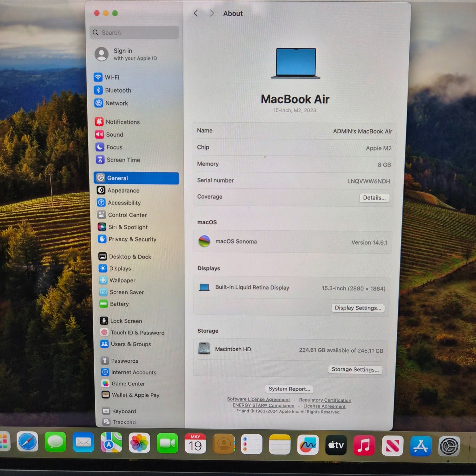Click the Macintosh HD storage row
This screenshot has width=476, height=476.
click(x=291, y=349)
